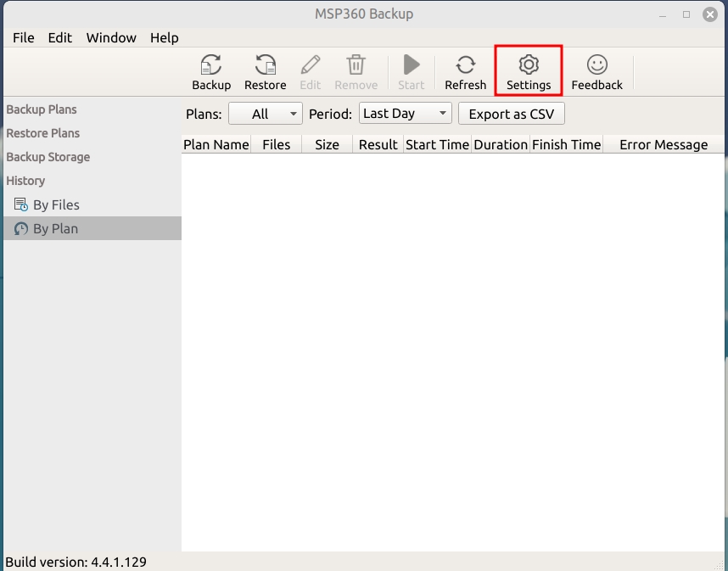
Task: Sort by the Start Time column header
Action: (x=437, y=144)
